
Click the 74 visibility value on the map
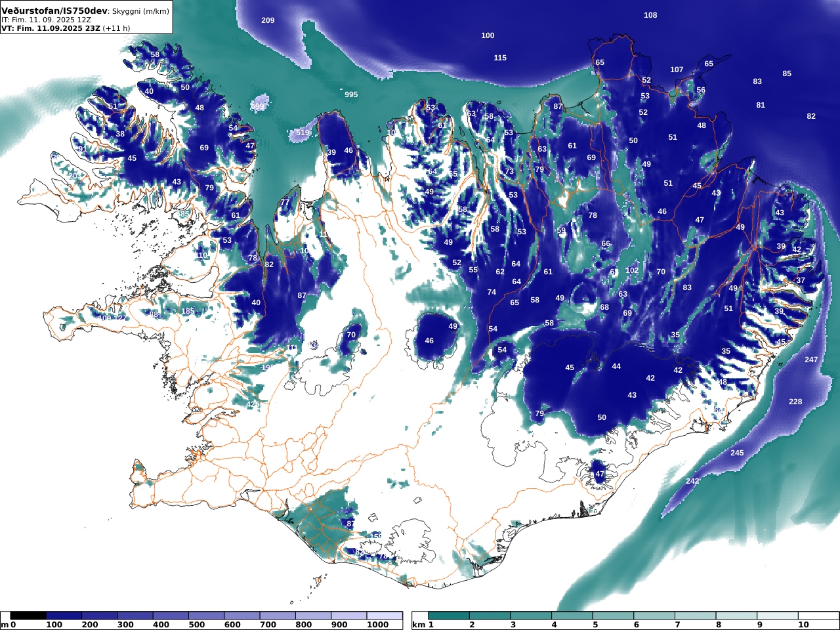coord(492,292)
